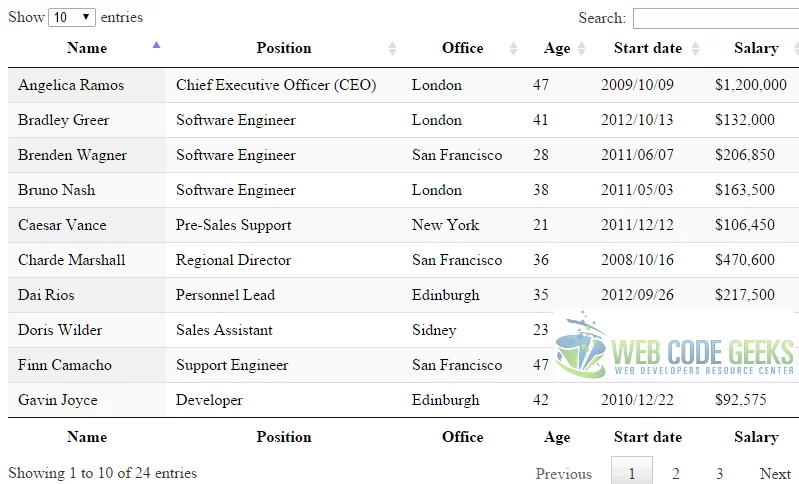Select the Angelica Ramos row name cell
799x484 pixels.
[71, 85]
